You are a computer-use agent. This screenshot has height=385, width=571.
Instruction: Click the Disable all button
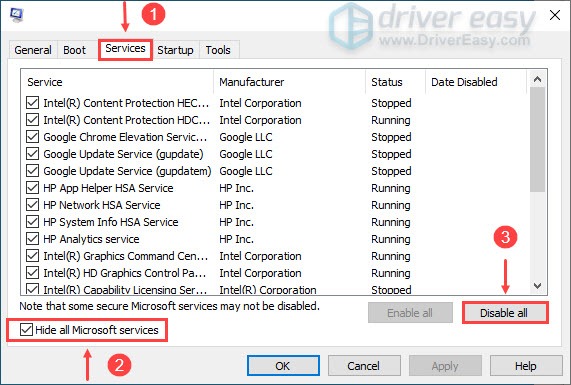click(504, 313)
